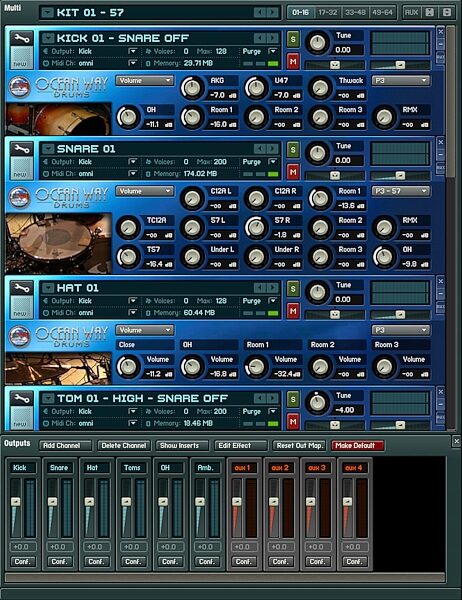Switch to instrument page 01-16

point(300,13)
